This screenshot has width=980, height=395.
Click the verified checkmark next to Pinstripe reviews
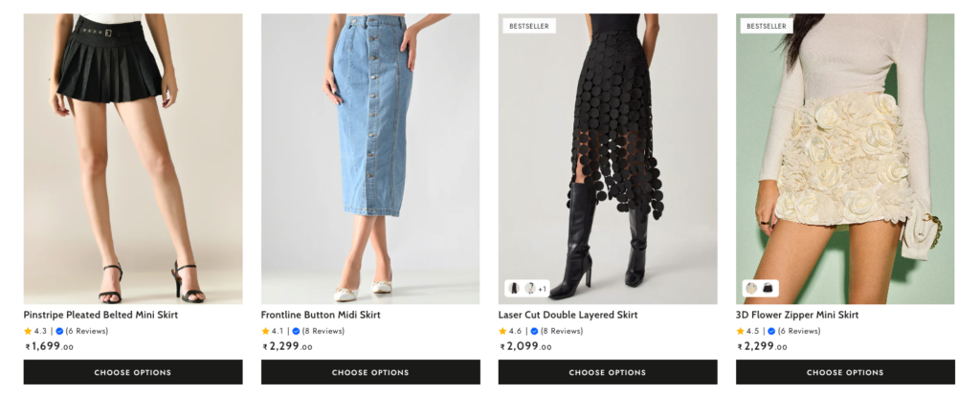tap(59, 331)
